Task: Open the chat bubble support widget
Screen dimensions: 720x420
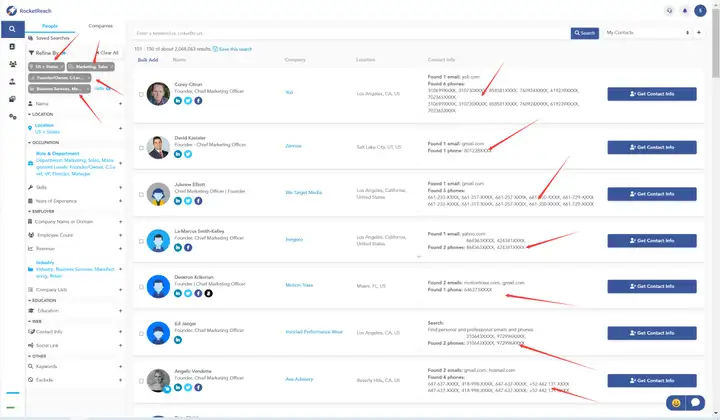Action: click(695, 403)
